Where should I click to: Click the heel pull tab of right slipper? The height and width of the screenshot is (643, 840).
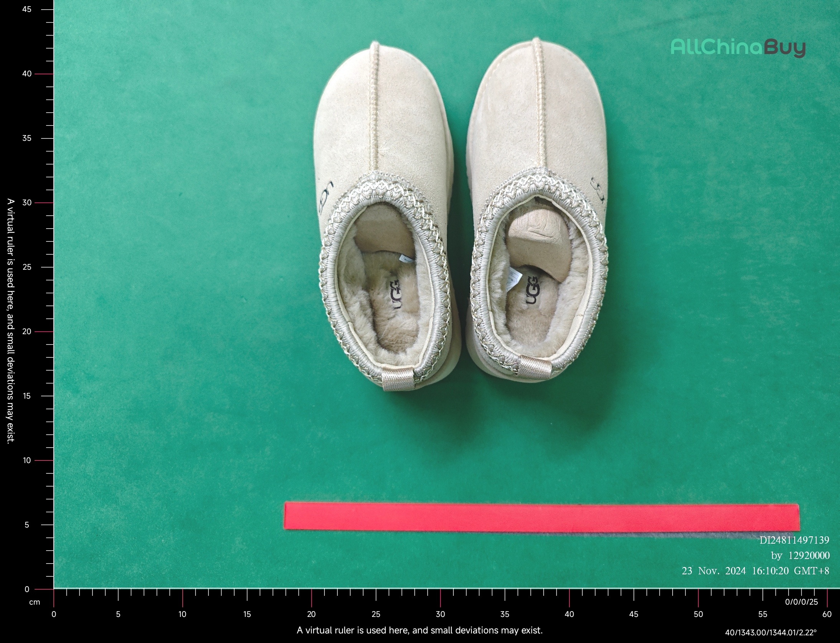click(x=535, y=367)
